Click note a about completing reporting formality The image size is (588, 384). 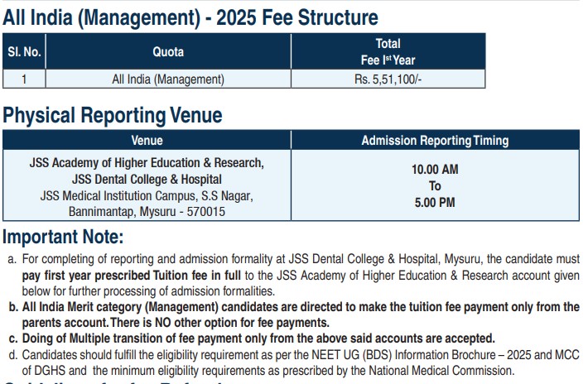[x=294, y=275]
